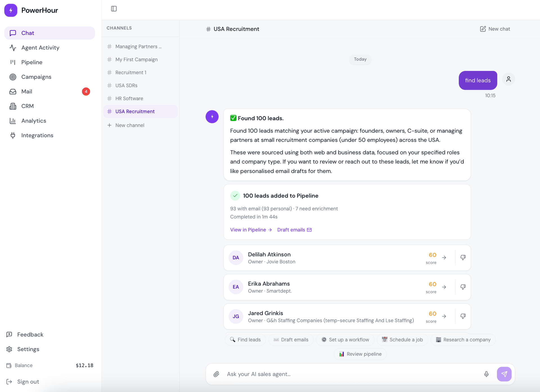Screen dimensions: 540x392
Task: Click Erika Abrahams name
Action: pos(269,284)
